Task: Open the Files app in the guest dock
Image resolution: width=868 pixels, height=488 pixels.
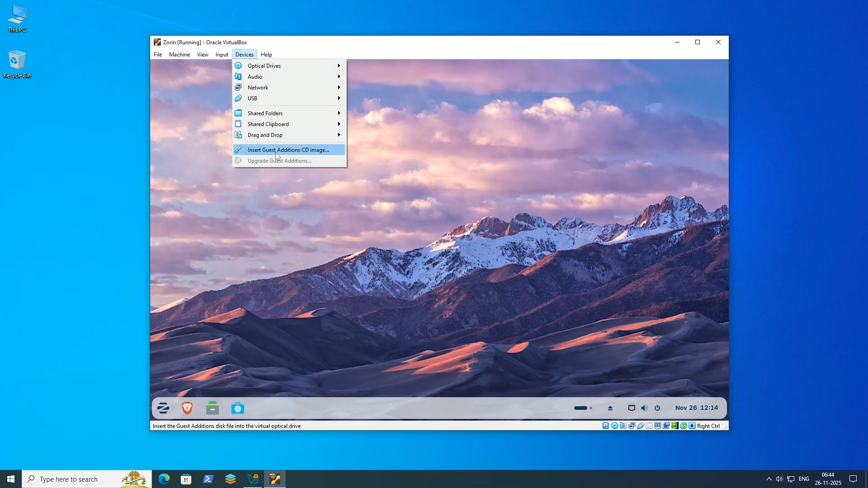Action: tap(212, 408)
